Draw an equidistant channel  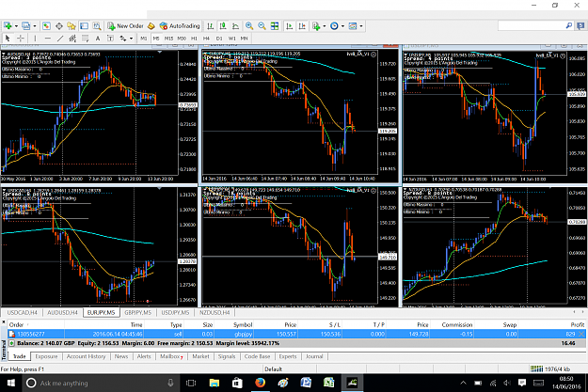72,39
